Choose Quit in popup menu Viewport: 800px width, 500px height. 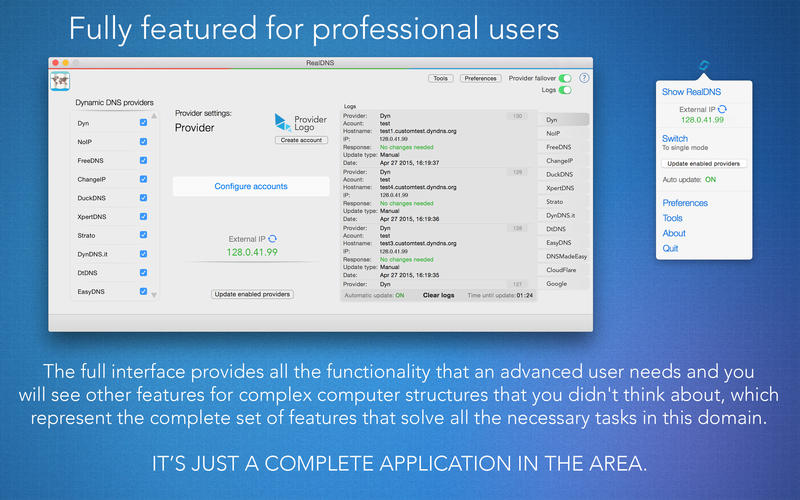pyautogui.click(x=670, y=248)
